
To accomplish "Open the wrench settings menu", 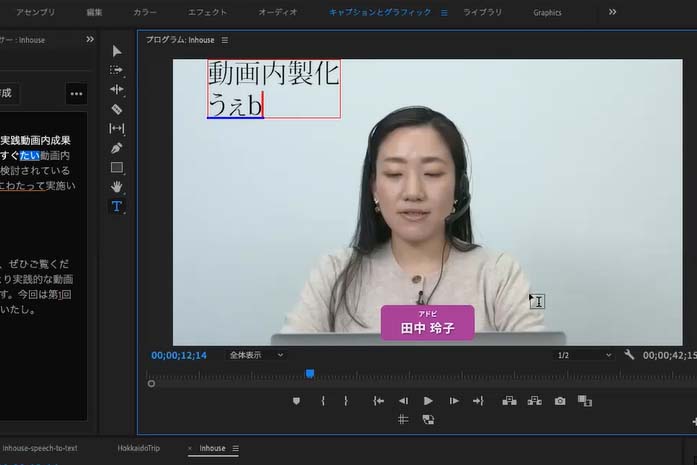I will click(629, 355).
